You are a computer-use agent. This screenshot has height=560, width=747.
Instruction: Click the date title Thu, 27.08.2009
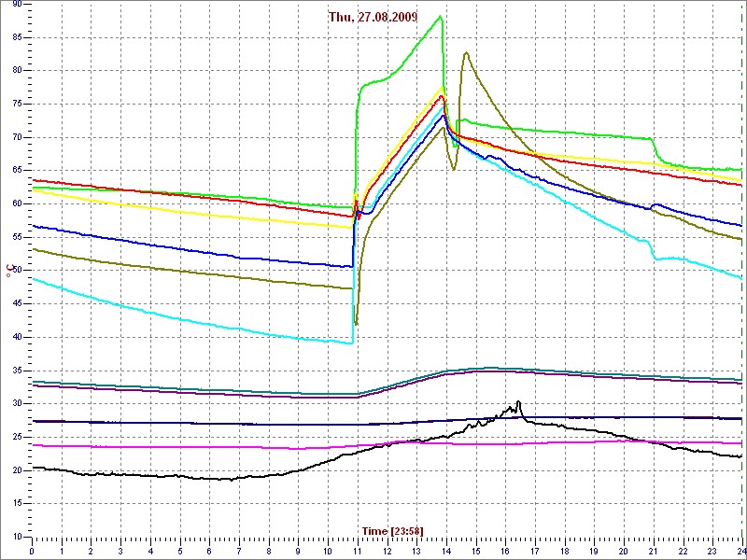[x=372, y=17]
